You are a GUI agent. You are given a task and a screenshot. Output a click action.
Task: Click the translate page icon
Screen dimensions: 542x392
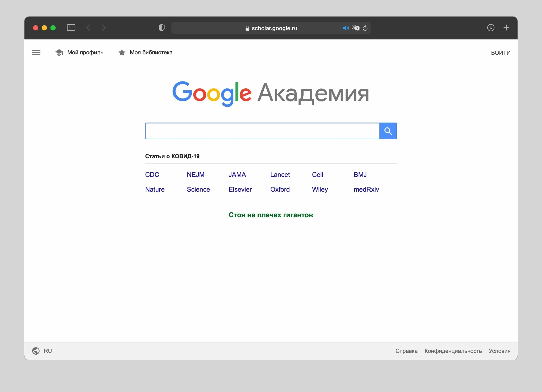355,28
